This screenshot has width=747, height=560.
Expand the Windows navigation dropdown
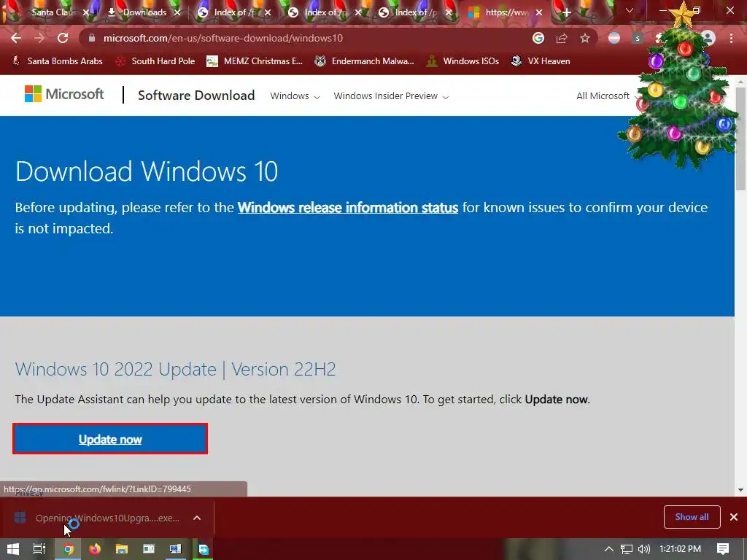pyautogui.click(x=295, y=96)
